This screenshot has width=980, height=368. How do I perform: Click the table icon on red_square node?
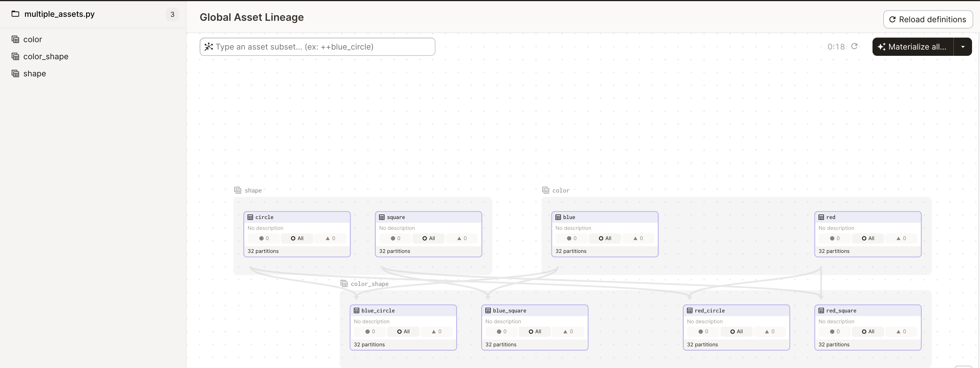click(821, 310)
